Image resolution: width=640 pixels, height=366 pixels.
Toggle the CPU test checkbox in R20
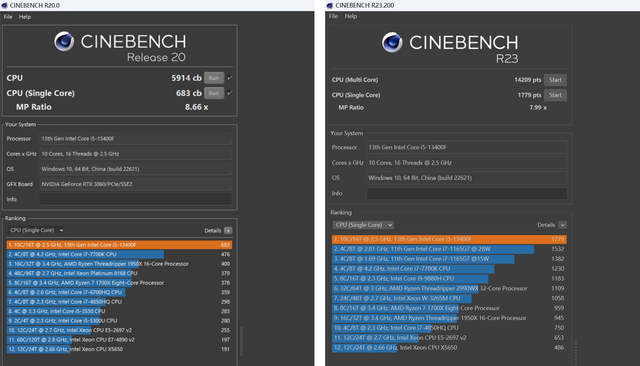(230, 78)
